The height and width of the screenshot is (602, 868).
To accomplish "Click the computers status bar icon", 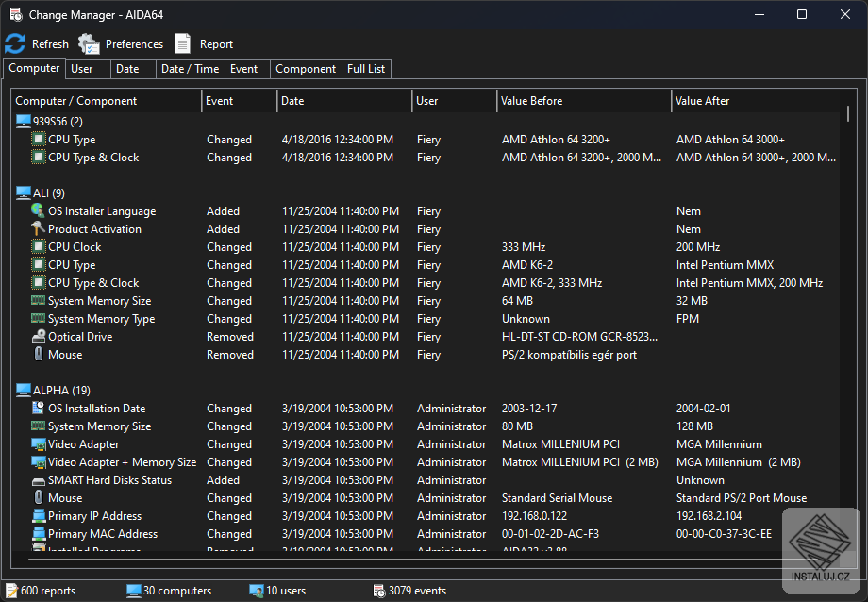I will [133, 591].
